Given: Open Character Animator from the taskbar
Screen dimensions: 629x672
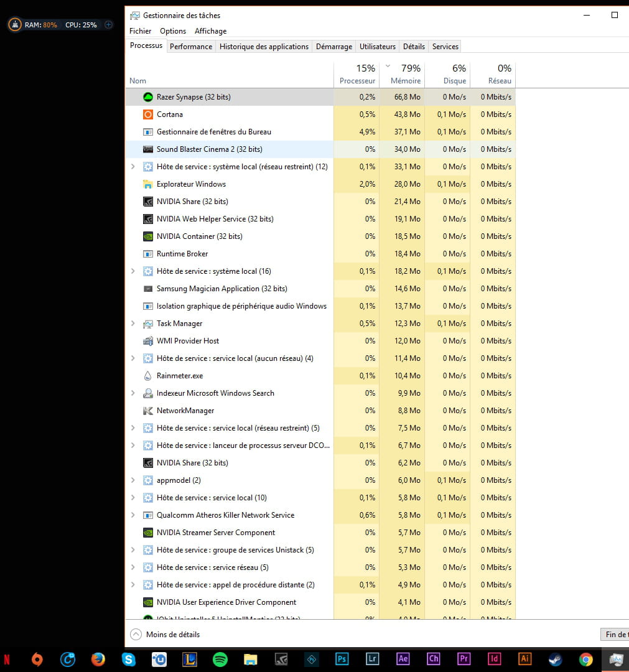Looking at the screenshot, I should (433, 659).
